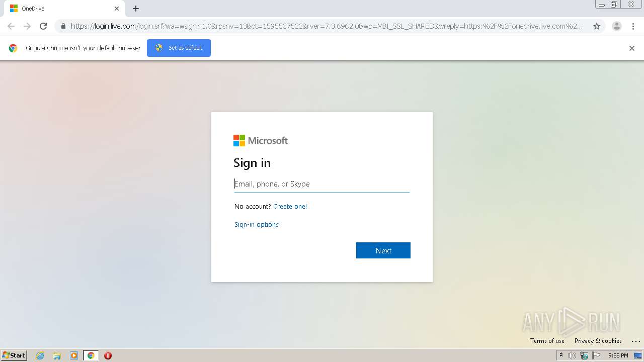Click the Show desktop tray icon

(638, 355)
